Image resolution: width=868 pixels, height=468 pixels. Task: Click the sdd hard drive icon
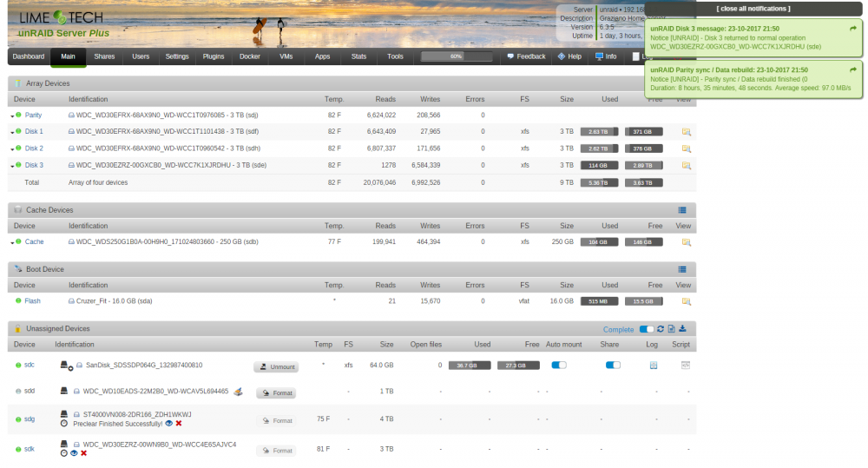tap(63, 391)
